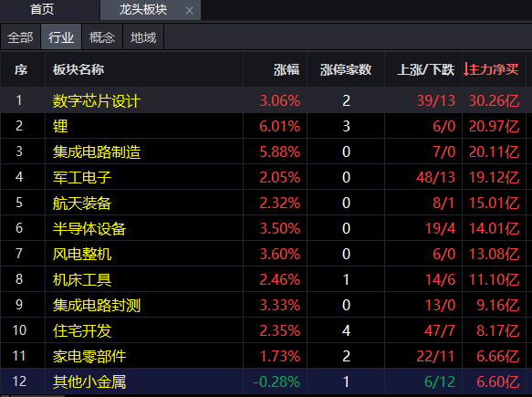Viewport: 532px width, 397px height.
Task: Open the 行业 category tab
Action: (61, 37)
